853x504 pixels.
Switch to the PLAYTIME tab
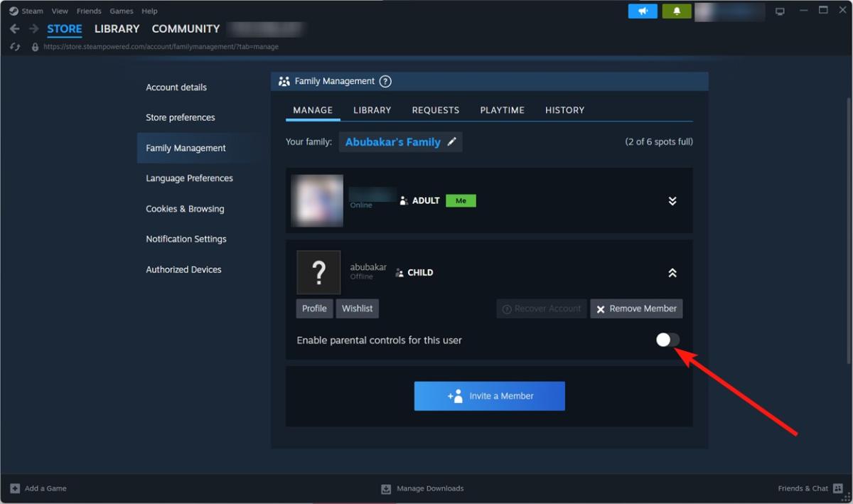point(502,110)
